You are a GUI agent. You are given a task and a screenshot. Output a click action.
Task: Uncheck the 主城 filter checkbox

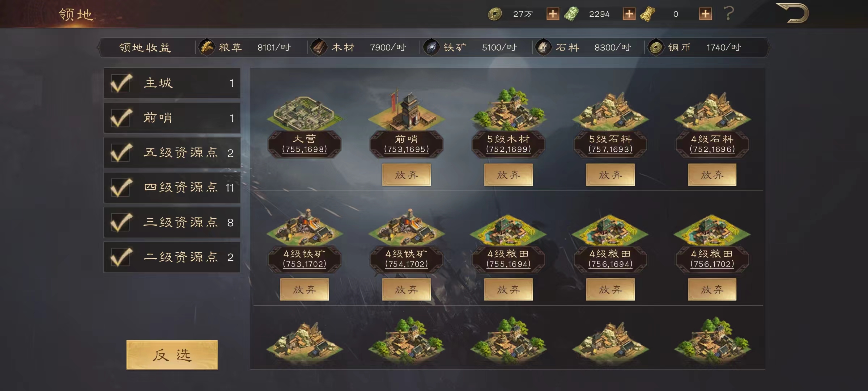(x=121, y=83)
